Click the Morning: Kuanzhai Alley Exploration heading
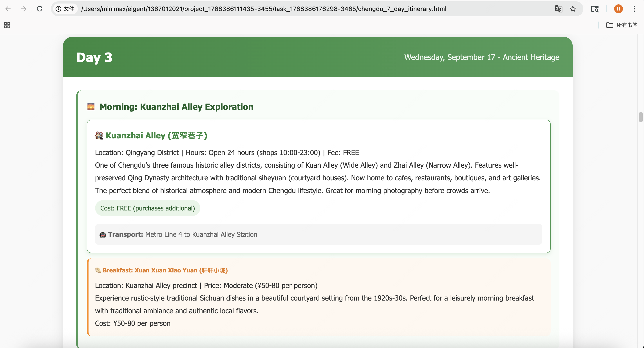Screen dimensions: 644x348 pos(176,107)
